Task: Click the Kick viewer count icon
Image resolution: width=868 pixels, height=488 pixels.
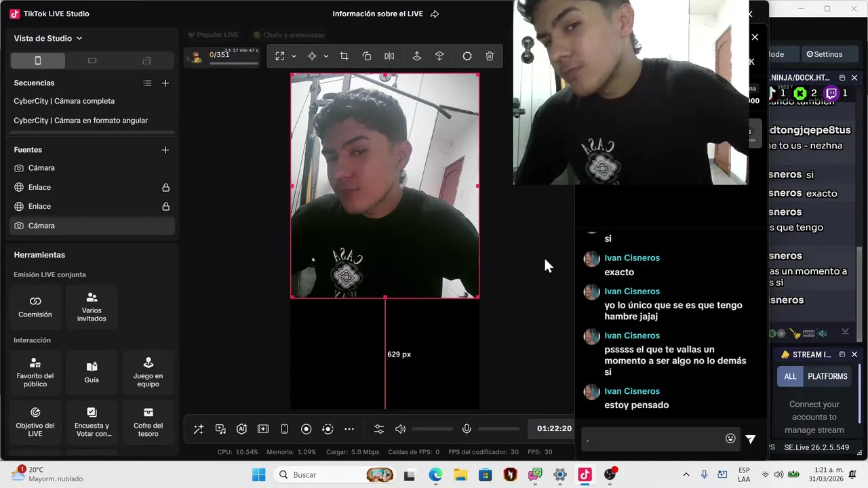Action: [x=801, y=94]
